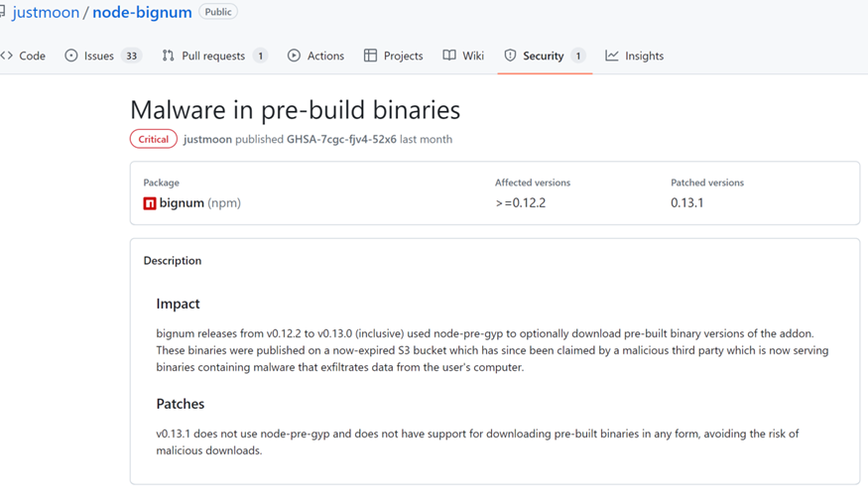This screenshot has height=502, width=868.
Task: Switch to the Pull requests tab
Action: [213, 56]
